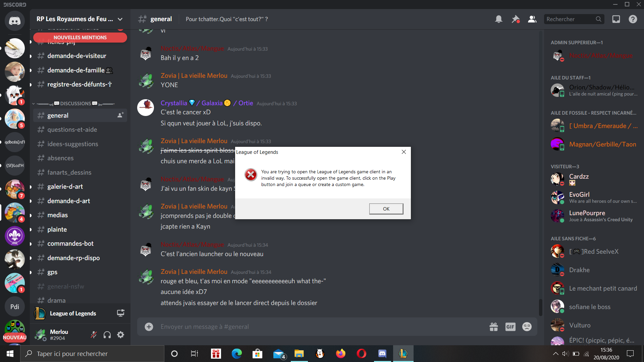Open the help question mark icon
The width and height of the screenshot is (644, 362).
[x=633, y=19]
